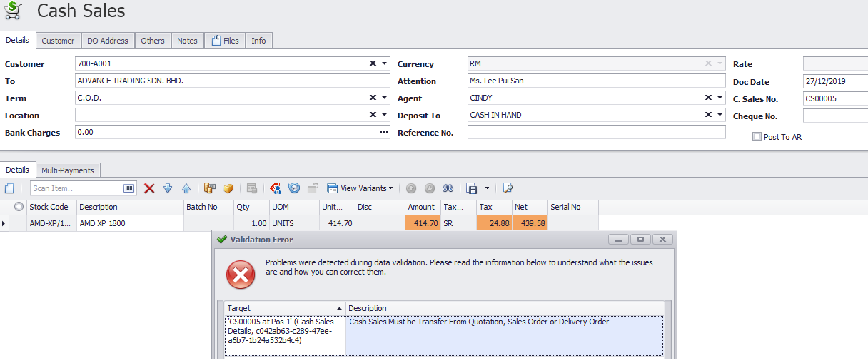
Task: Click the barcode scanner icon in Scan Item
Action: [x=129, y=188]
